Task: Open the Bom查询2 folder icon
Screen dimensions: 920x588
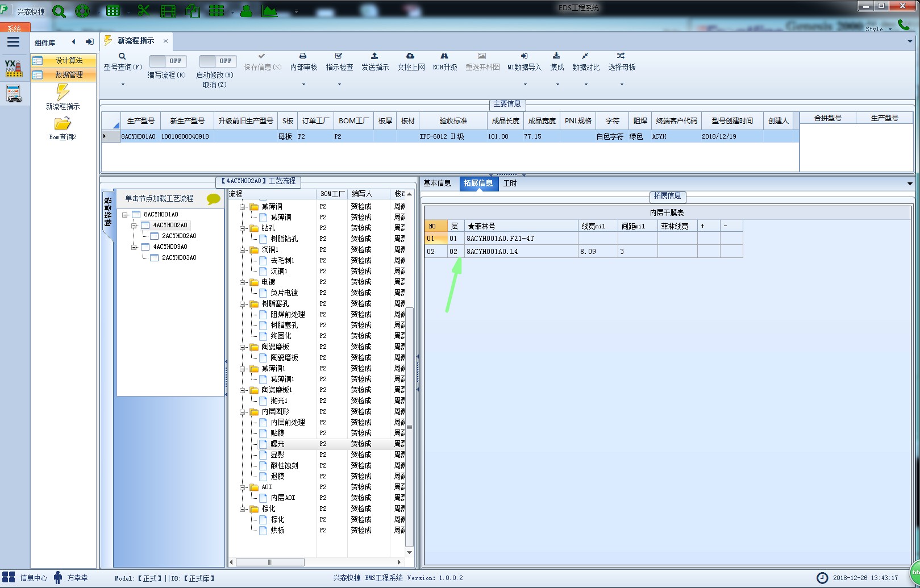Action: point(63,123)
